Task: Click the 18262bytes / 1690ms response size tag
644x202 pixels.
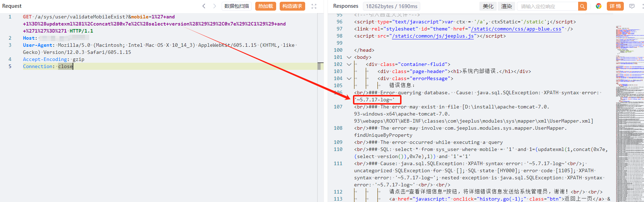Action: coord(392,6)
